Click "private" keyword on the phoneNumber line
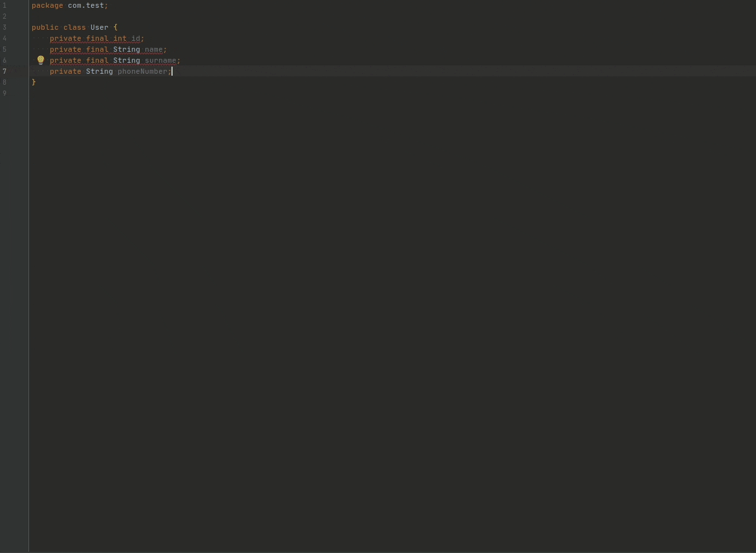This screenshot has width=756, height=553. [x=65, y=71]
